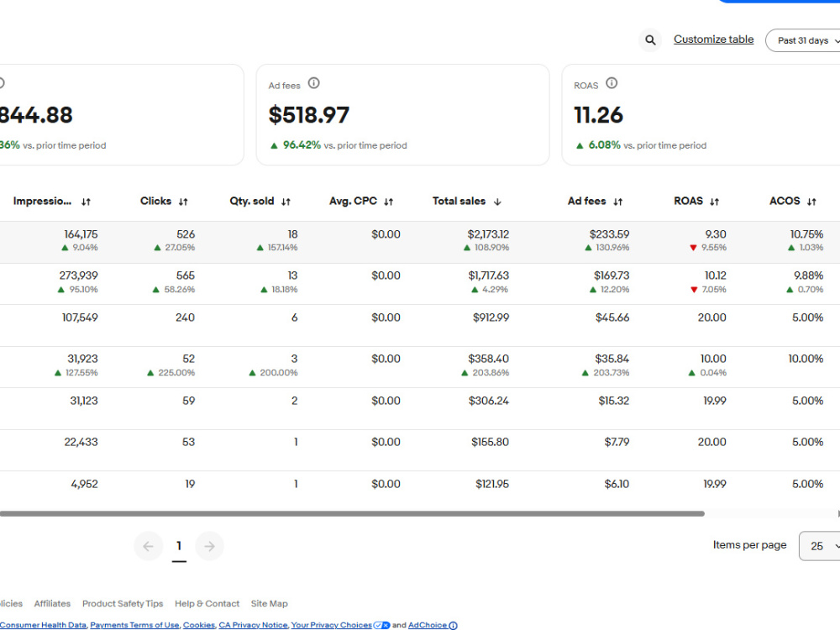Click Clicks value 526

[x=186, y=234]
